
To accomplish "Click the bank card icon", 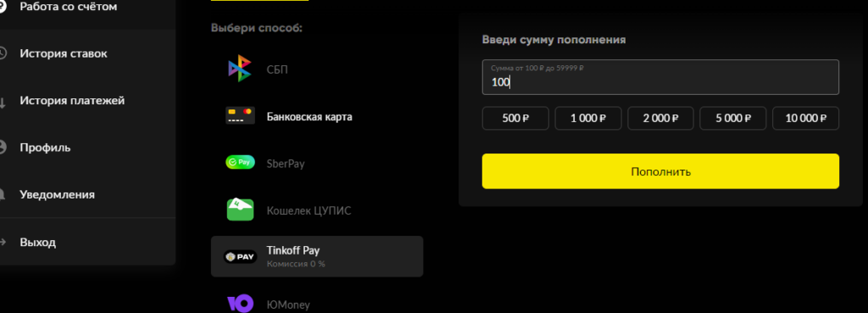I will coord(240,115).
